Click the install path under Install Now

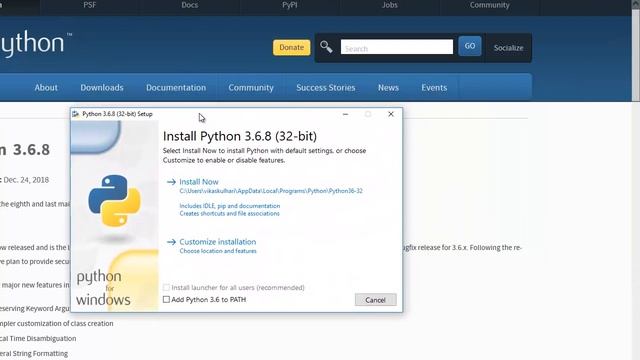[271, 191]
